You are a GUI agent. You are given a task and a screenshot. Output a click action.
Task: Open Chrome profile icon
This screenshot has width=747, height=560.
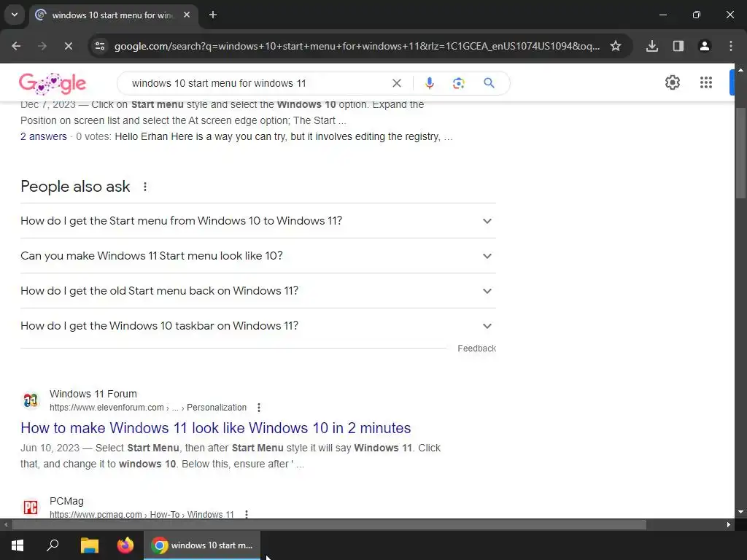coord(704,46)
